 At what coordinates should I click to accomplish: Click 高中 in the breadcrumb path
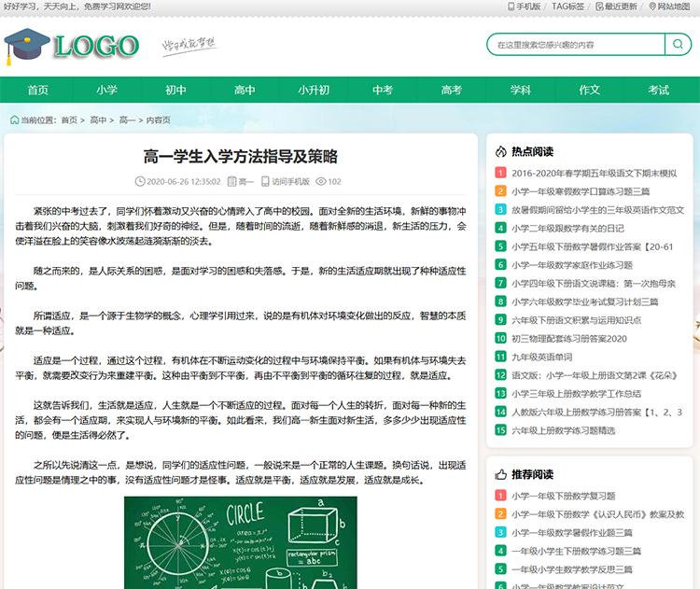pos(98,120)
